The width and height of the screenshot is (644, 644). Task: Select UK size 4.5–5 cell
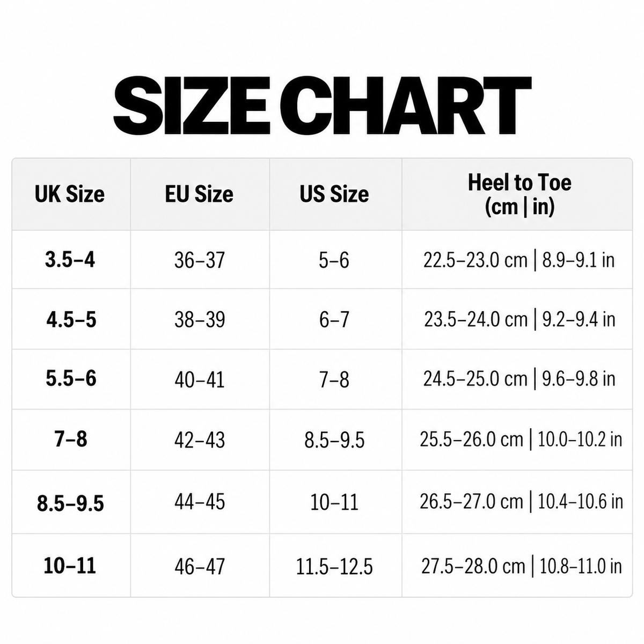pyautogui.click(x=71, y=320)
